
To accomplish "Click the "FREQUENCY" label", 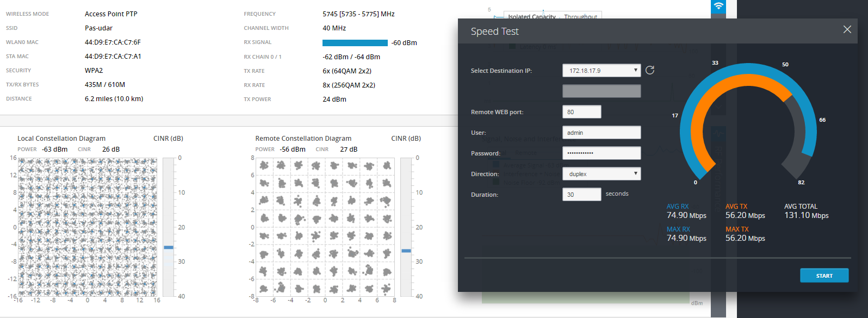I will pos(259,14).
